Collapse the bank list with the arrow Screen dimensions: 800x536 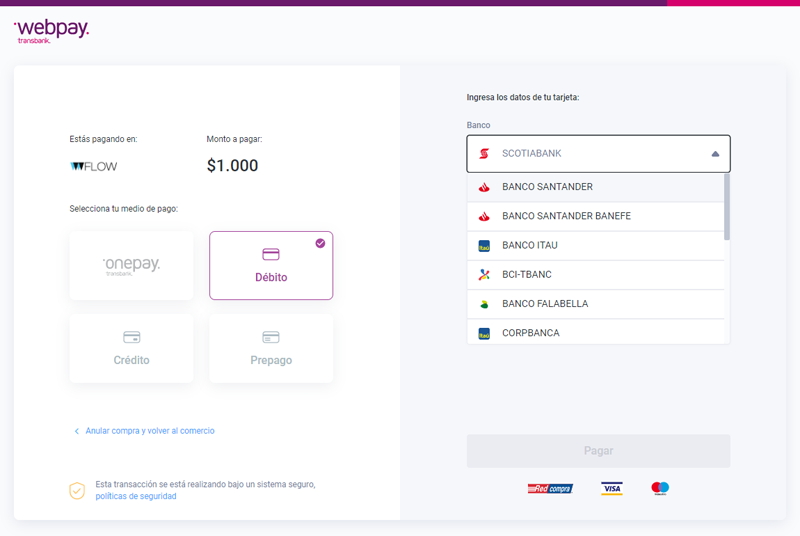click(715, 154)
